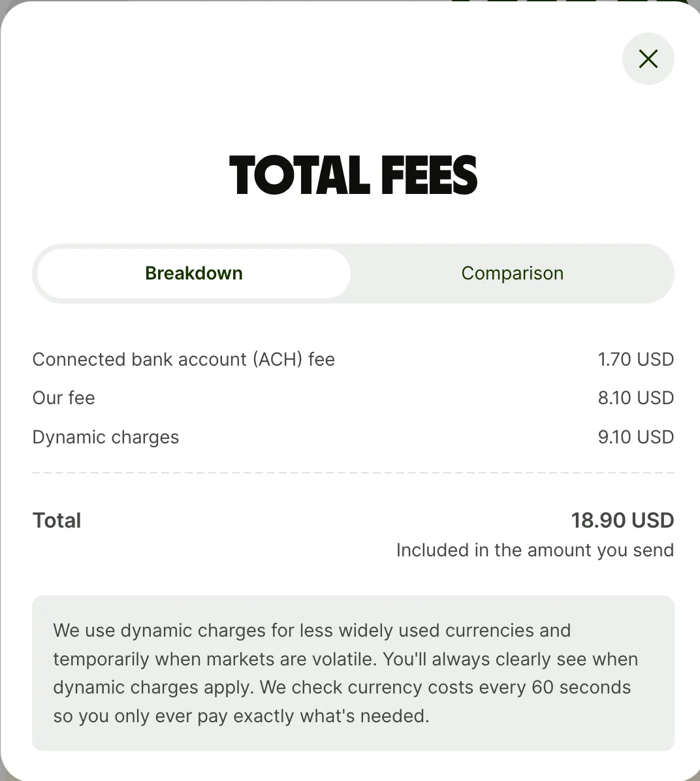700x781 pixels.
Task: Select the Breakdown tab
Action: 194,273
